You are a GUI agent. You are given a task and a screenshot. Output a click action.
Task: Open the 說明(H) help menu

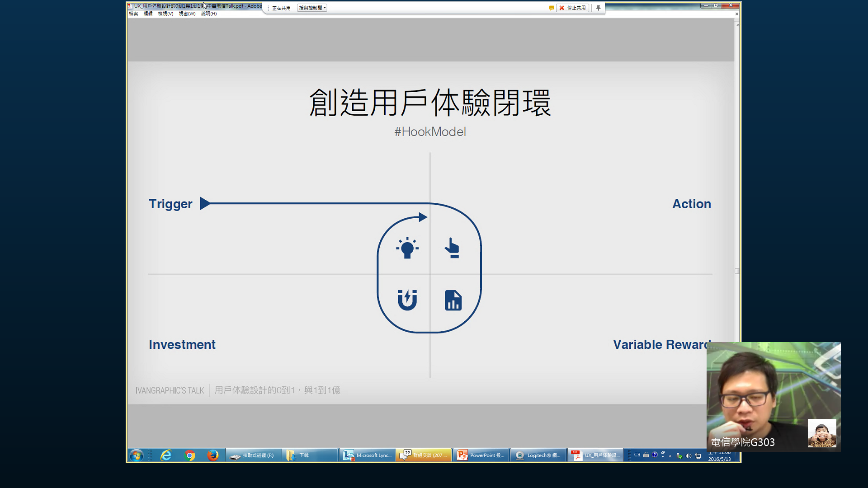click(x=208, y=14)
